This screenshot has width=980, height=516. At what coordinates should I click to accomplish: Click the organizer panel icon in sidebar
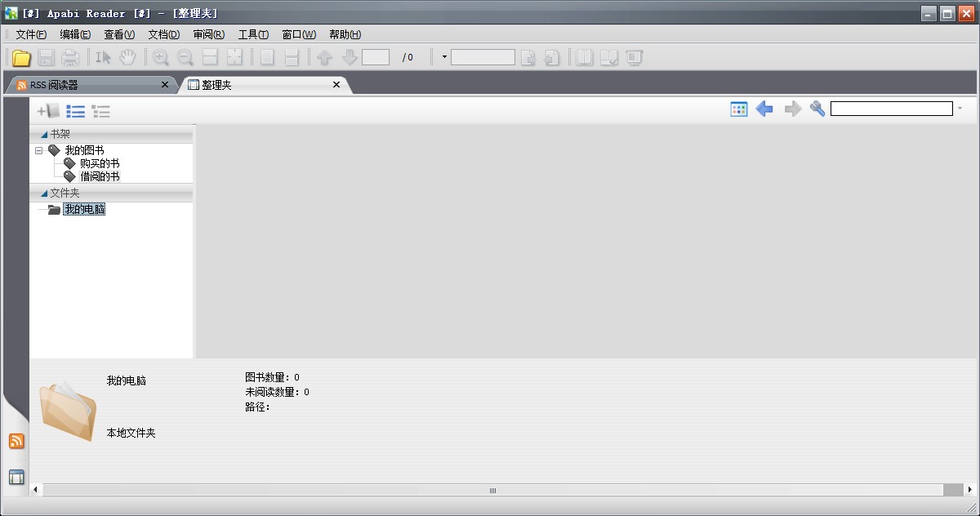tap(16, 478)
